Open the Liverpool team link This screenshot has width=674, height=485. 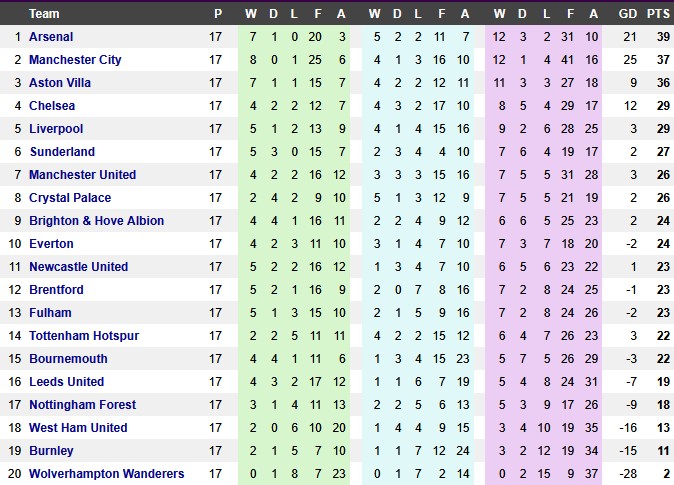56,129
